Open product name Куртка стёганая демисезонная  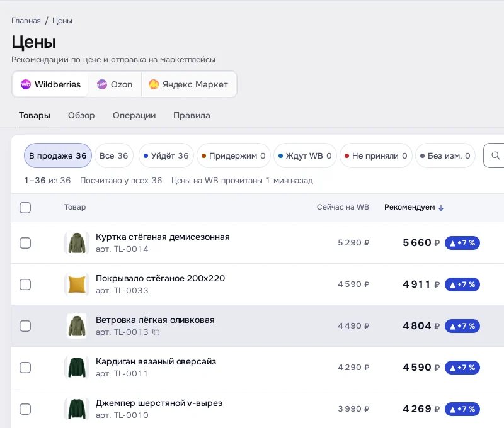click(163, 237)
